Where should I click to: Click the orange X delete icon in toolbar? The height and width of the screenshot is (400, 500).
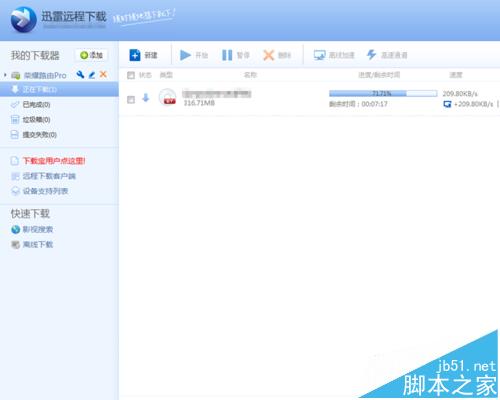(268, 55)
